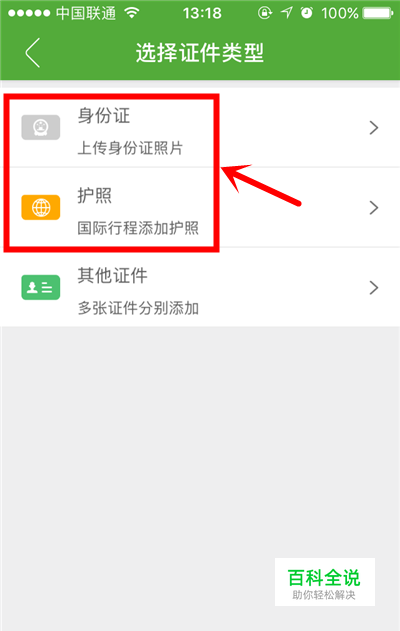Tap the 选择证件类型 page title

[x=200, y=53]
